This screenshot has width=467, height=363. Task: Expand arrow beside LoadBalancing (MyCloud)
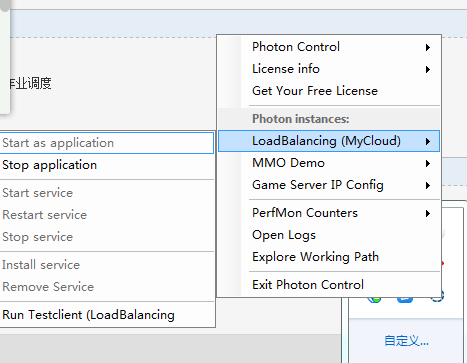pos(428,141)
